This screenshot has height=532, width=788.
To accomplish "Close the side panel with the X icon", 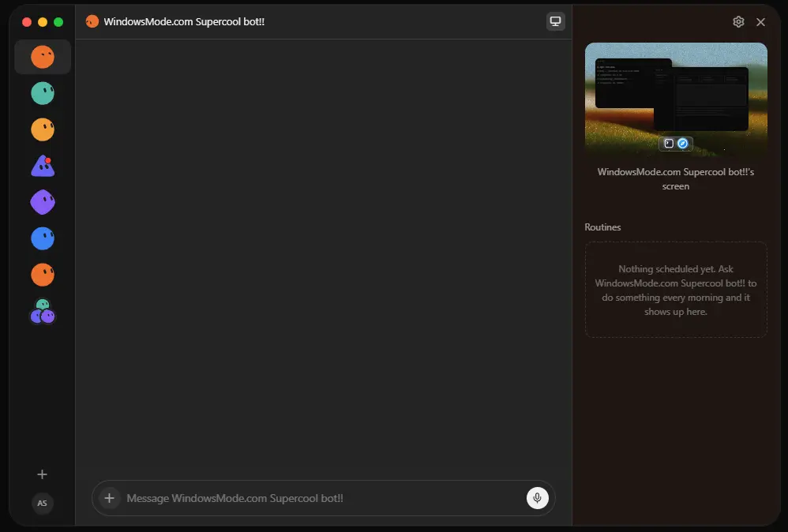I will click(x=761, y=22).
